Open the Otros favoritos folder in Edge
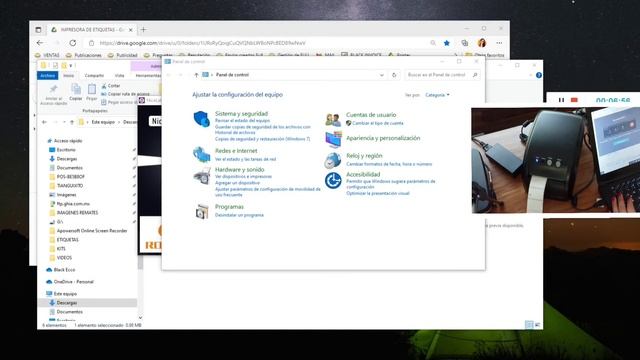The height and width of the screenshot is (360, 640). coord(485,55)
